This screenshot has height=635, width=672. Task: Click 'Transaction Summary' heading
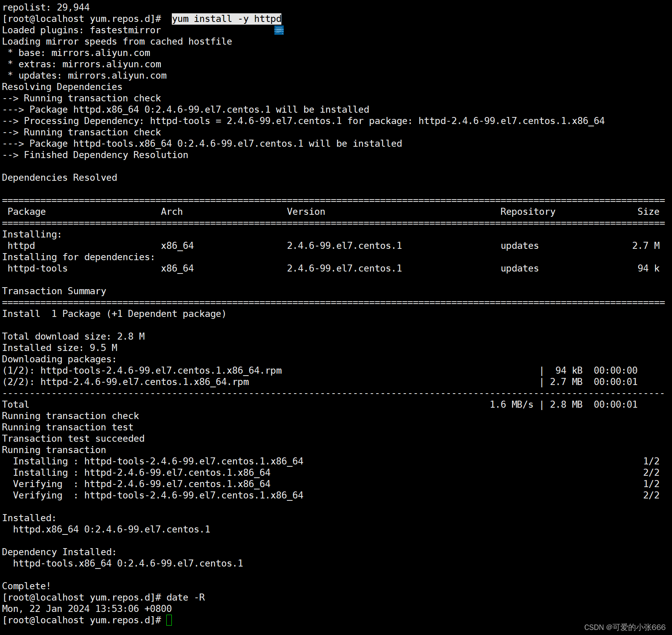pyautogui.click(x=54, y=291)
